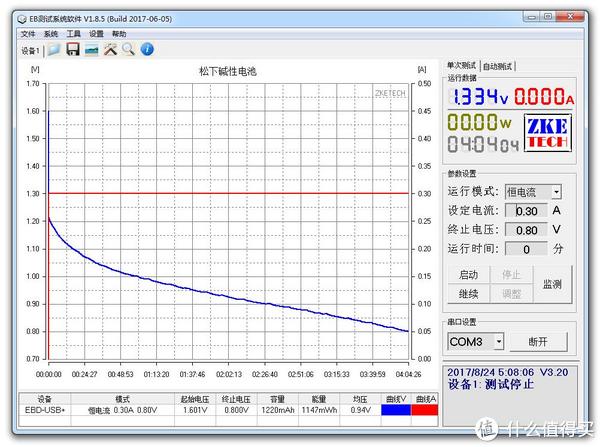Click the 04:04:26 time axis label
The image size is (600, 447).
tap(408, 374)
